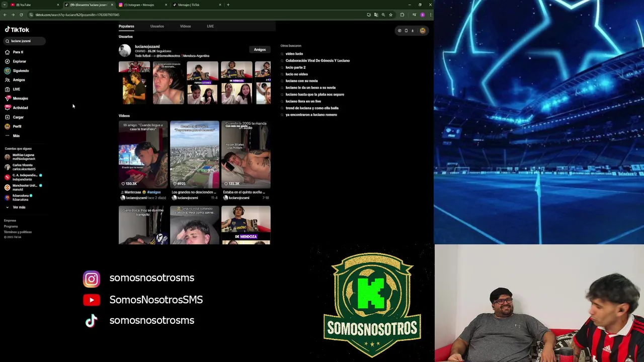The width and height of the screenshot is (644, 362).
Task: Open Manchester United followed account
Action: (23, 187)
